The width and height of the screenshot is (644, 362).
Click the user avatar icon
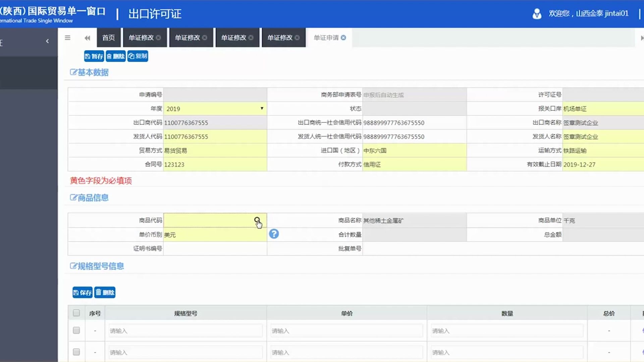(537, 13)
